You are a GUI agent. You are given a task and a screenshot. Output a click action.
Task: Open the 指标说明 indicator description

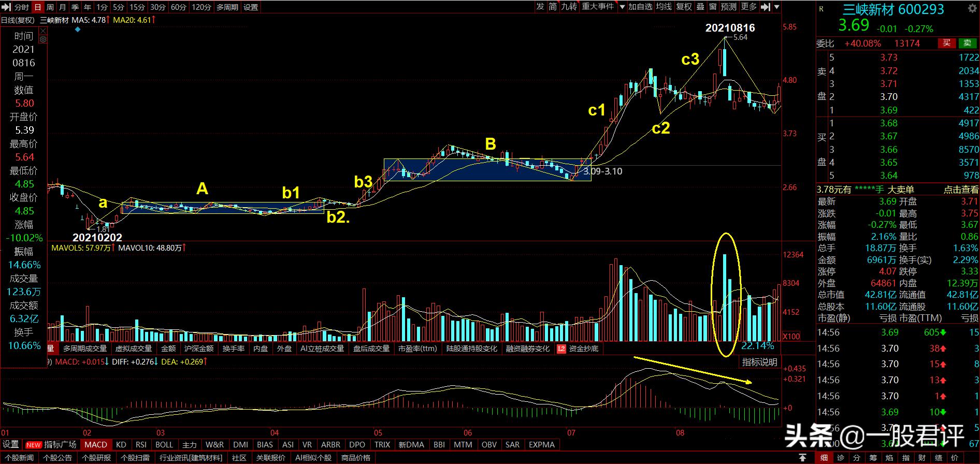point(759,362)
